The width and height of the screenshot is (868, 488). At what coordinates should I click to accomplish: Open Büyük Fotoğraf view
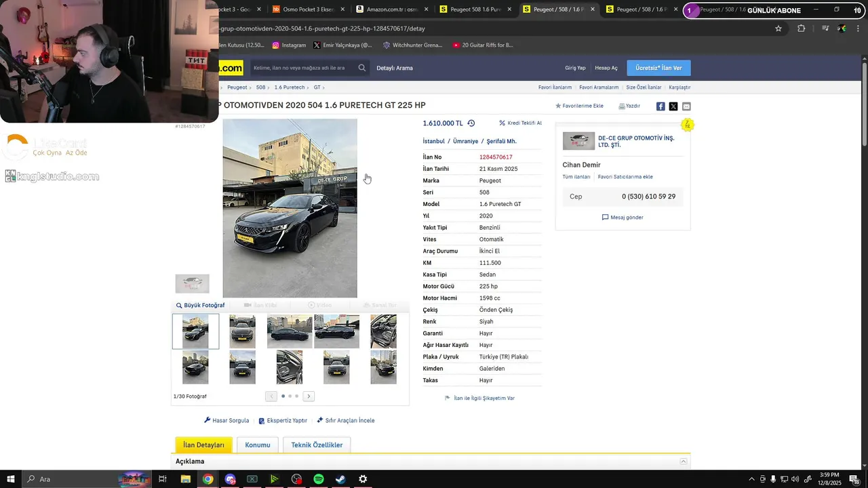(x=200, y=305)
